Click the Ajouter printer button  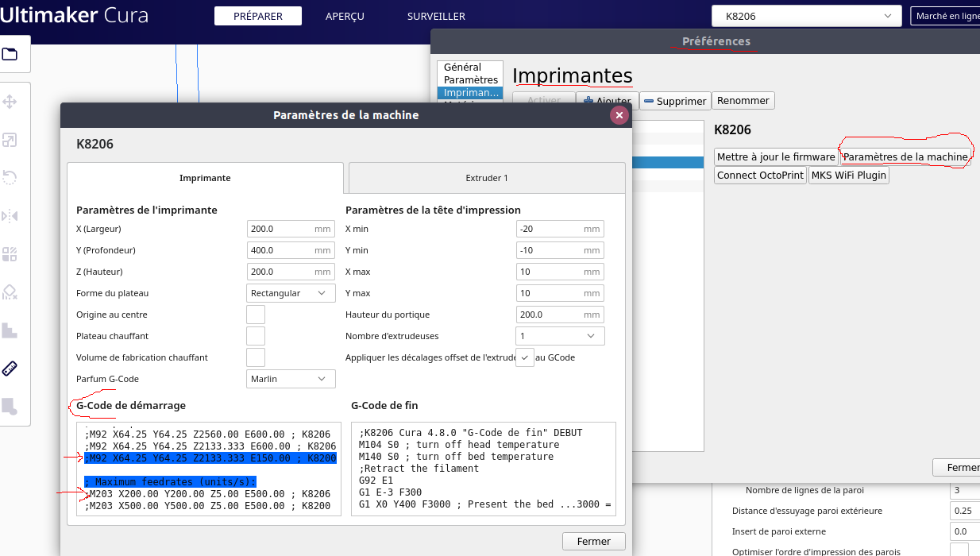[x=607, y=101]
